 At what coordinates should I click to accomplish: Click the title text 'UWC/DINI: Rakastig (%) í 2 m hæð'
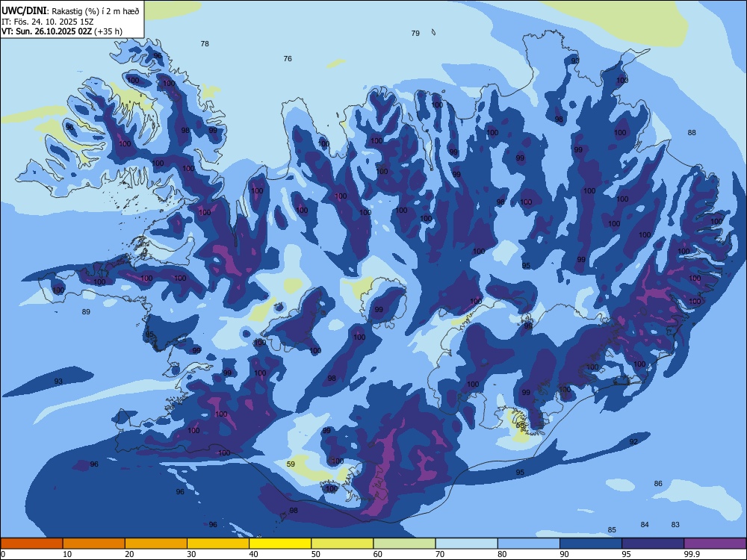(70, 11)
